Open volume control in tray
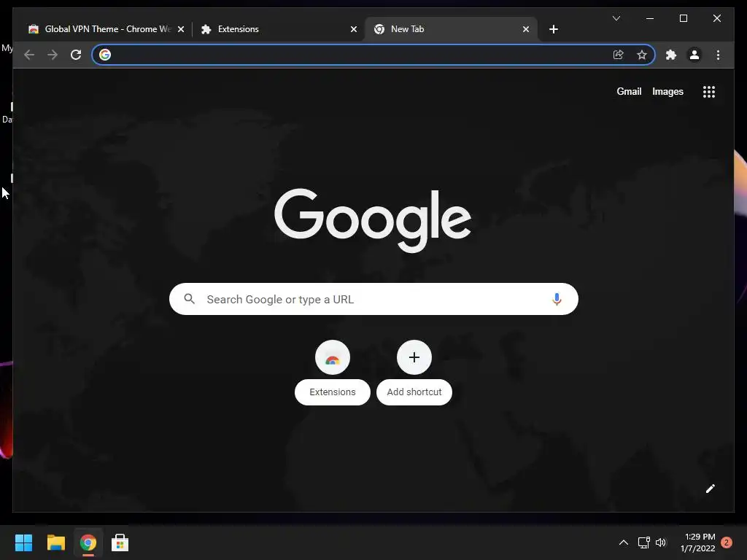Viewport: 747px width, 560px height. pyautogui.click(x=661, y=542)
